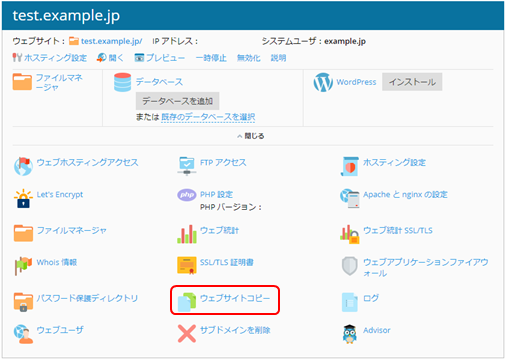The width and height of the screenshot is (506, 360).
Task: Click the パスワード保護ディレクトリ locked folder icon
Action: pos(23,302)
